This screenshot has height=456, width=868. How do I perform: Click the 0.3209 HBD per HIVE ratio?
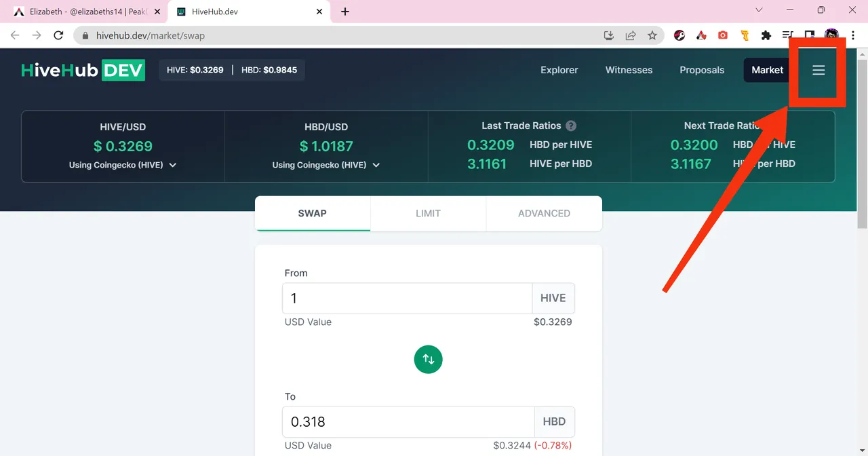[x=490, y=145]
